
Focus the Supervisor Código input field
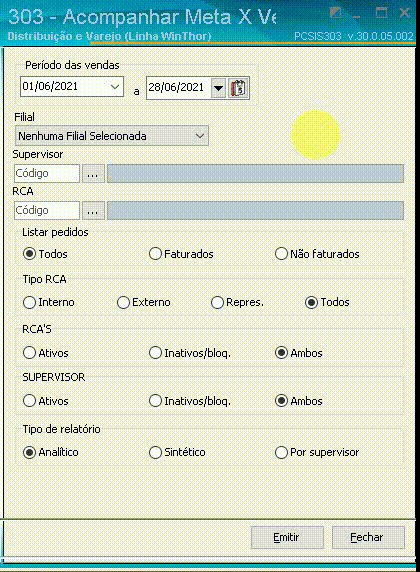tap(47, 173)
